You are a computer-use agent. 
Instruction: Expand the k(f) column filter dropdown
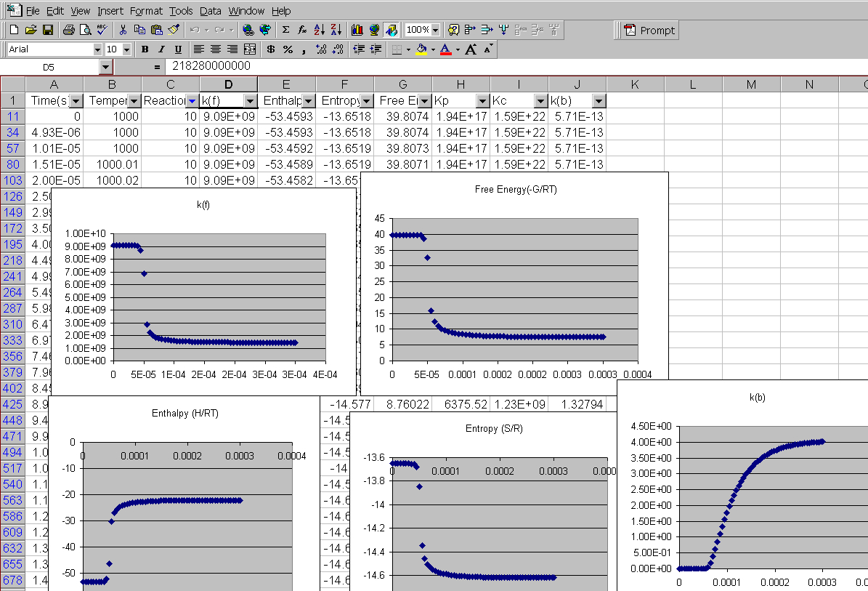(x=250, y=100)
